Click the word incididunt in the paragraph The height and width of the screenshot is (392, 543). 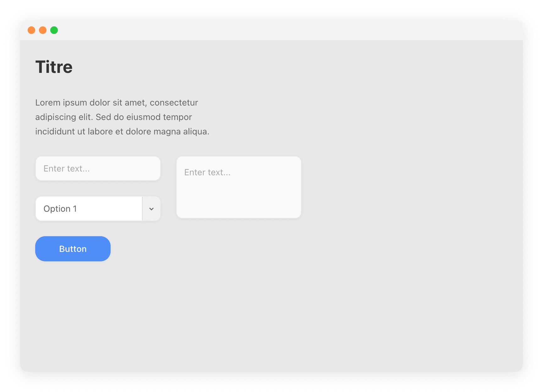tap(55, 132)
